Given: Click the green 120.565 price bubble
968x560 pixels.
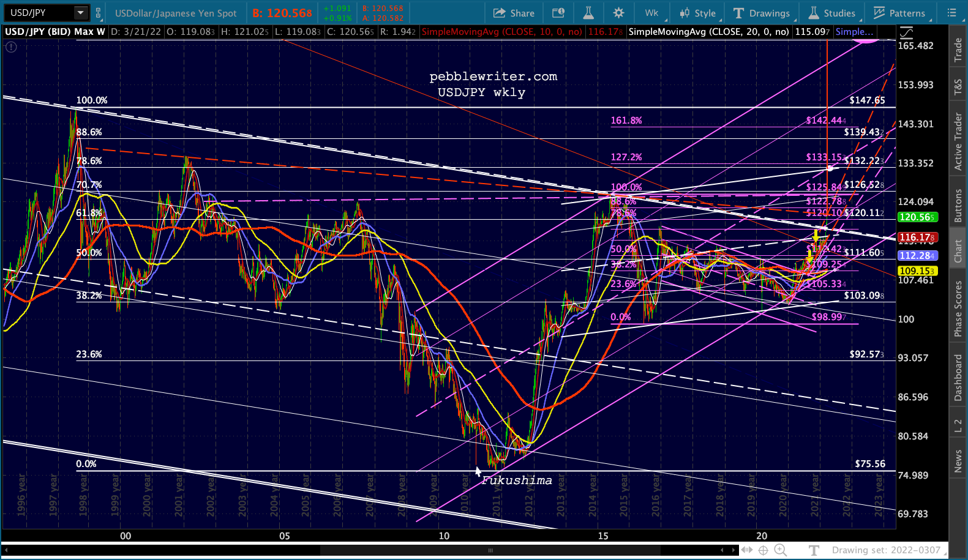Looking at the screenshot, I should click(x=917, y=217).
